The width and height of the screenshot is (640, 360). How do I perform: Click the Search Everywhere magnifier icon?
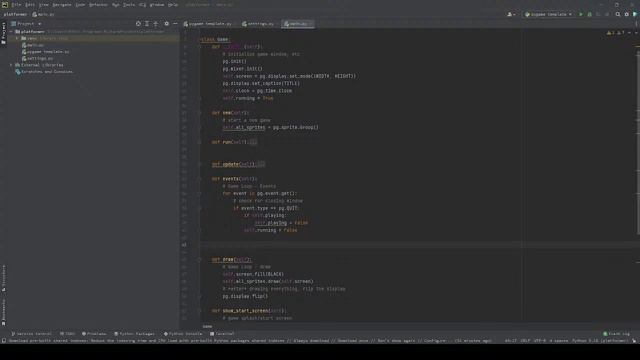618,14
